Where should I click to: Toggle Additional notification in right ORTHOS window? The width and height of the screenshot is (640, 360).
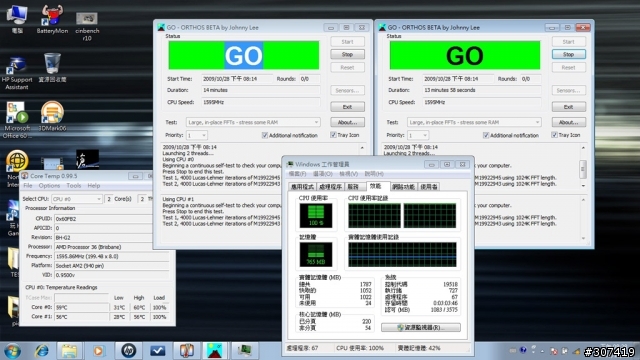(x=486, y=135)
